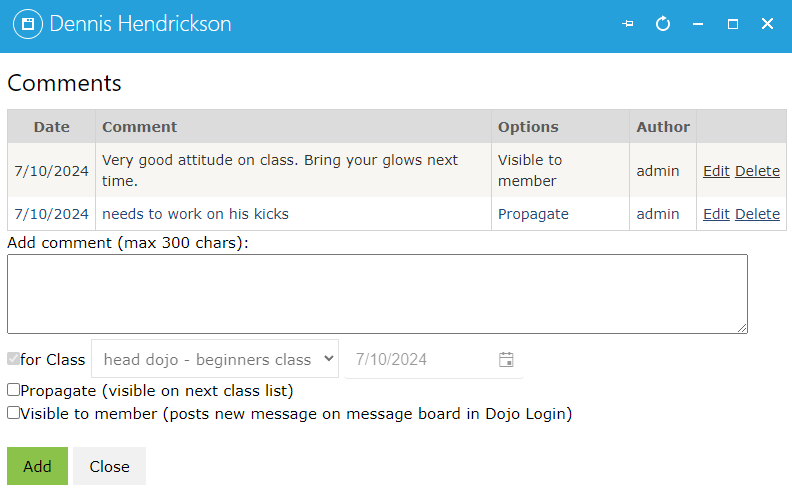Image resolution: width=792 pixels, height=500 pixels.
Task: Toggle the for Class checkbox
Action: click(x=14, y=359)
